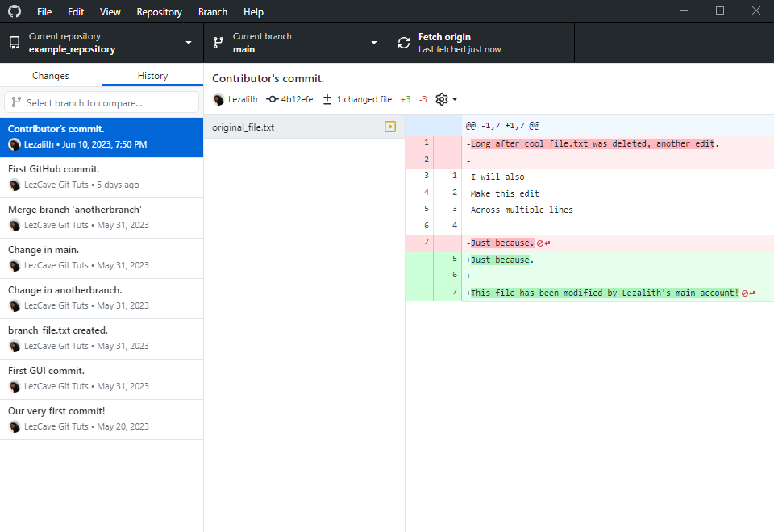Select the "Merge branch 'anotherbranch'" history entry
Screen dimensions: 774x532
[102, 218]
